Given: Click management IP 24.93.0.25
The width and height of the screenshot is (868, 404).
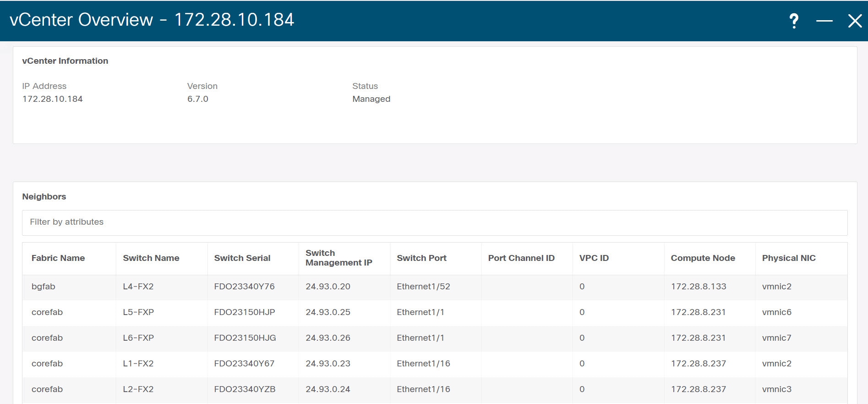Looking at the screenshot, I should 328,312.
